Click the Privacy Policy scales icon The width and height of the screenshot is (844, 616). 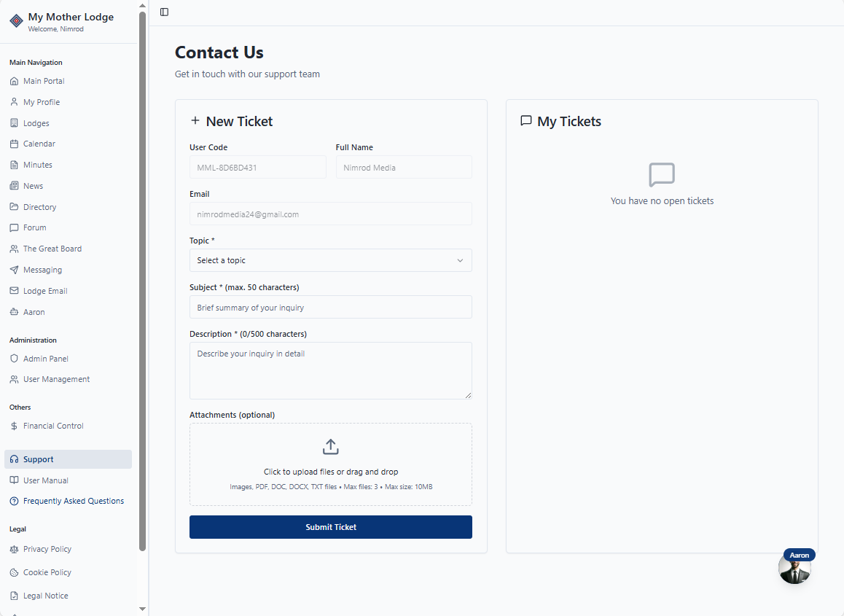(x=14, y=549)
